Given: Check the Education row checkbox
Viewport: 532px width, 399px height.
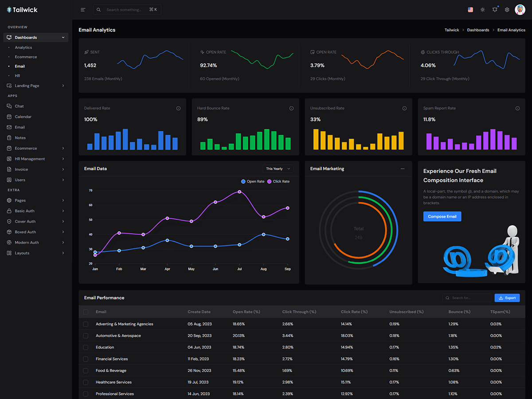Looking at the screenshot, I should click(86, 348).
